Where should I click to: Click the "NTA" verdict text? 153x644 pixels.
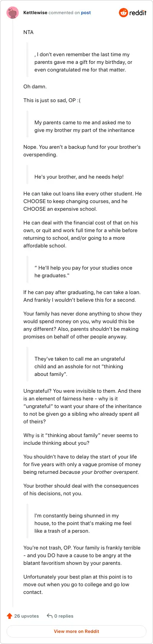(28, 32)
